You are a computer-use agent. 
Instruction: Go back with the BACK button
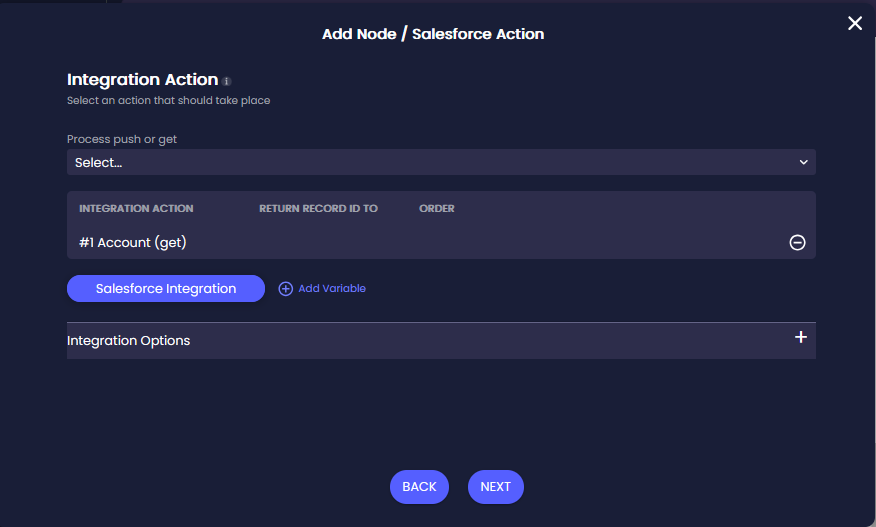[419, 487]
